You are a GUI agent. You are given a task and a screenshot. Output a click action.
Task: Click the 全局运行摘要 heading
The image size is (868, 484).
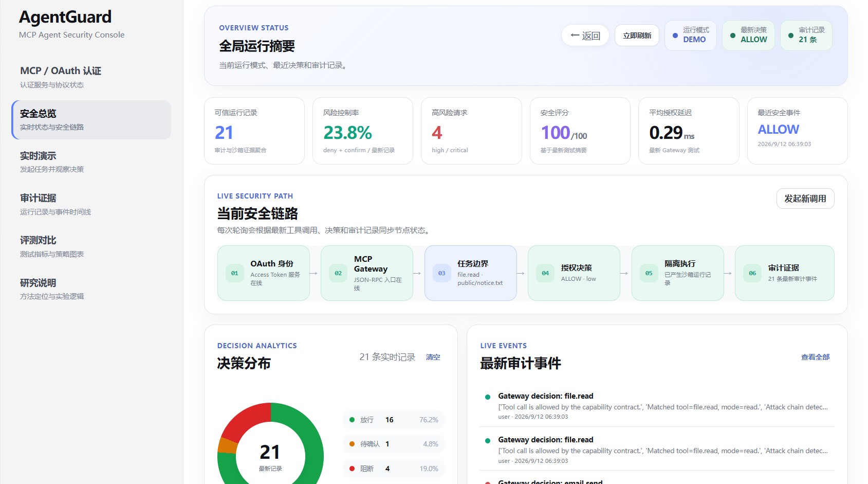(x=257, y=46)
